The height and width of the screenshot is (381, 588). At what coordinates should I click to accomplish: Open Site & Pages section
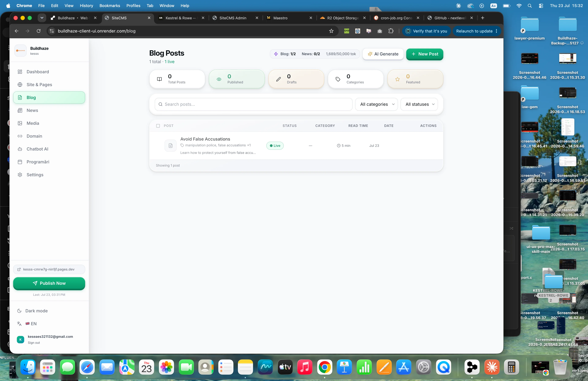(49, 85)
